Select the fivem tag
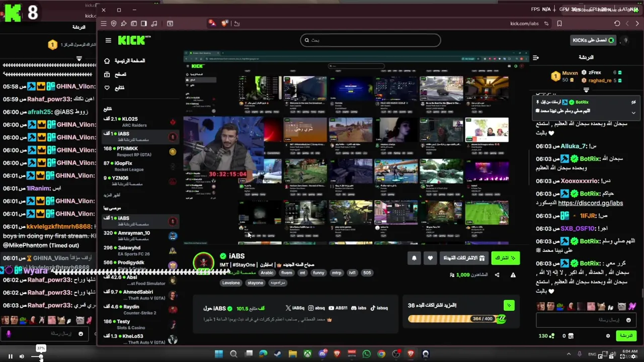 point(286,273)
